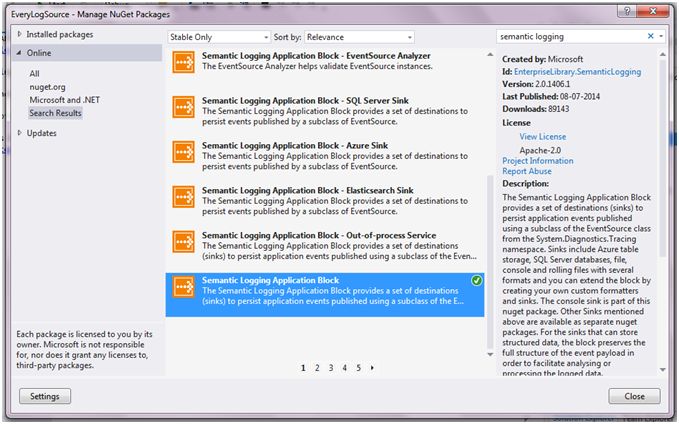The image size is (679, 424).
Task: Select the nuget.org source
Action: (x=48, y=87)
